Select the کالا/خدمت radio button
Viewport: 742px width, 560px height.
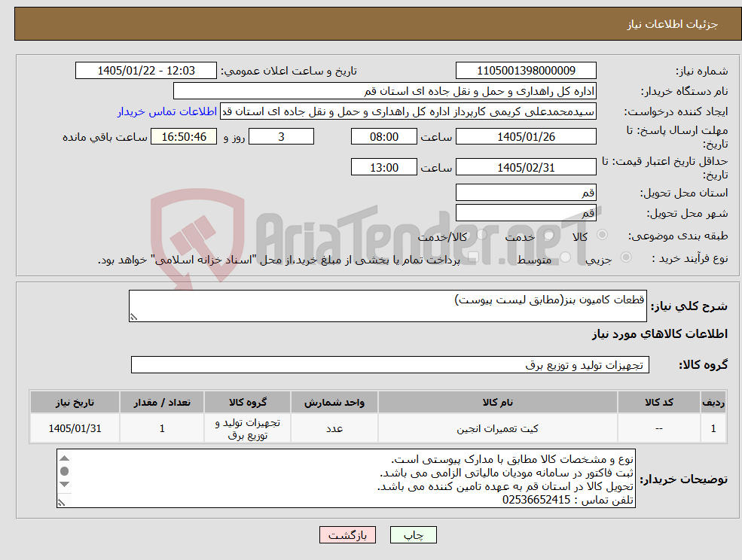click(481, 235)
